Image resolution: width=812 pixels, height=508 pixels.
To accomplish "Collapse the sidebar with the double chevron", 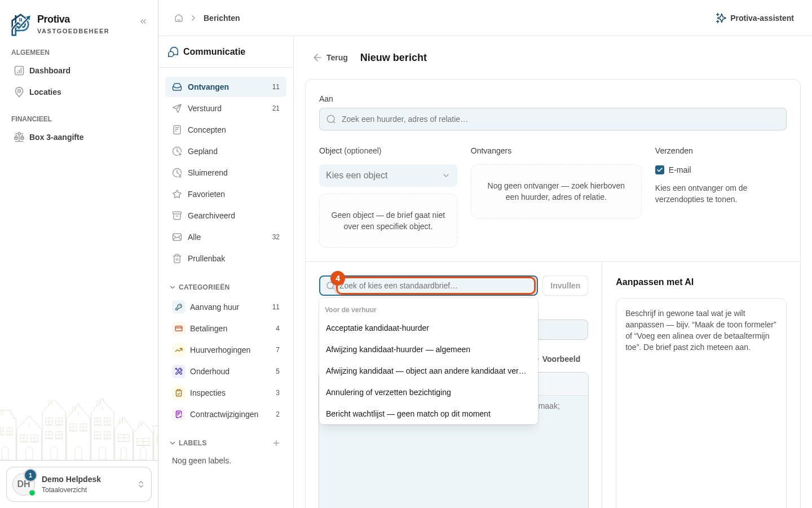I will (x=143, y=21).
